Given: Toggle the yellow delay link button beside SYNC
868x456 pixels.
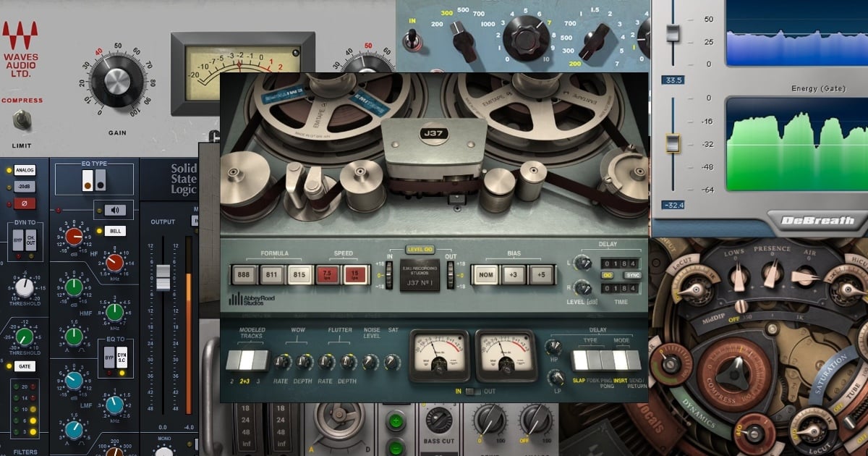Looking at the screenshot, I should tap(608, 276).
